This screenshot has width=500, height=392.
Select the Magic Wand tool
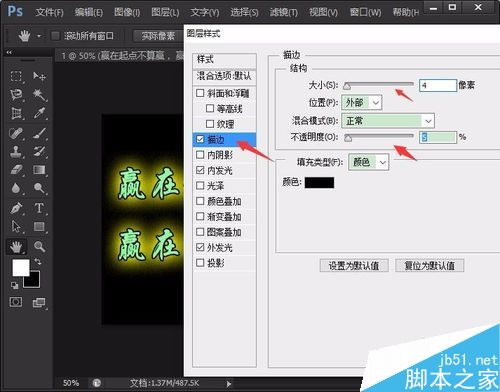pyautogui.click(x=39, y=95)
